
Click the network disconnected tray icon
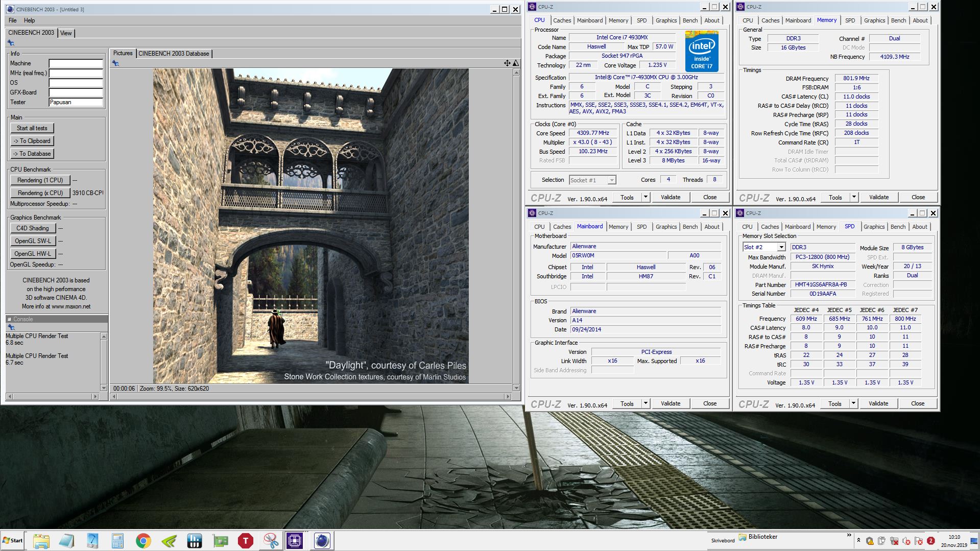coord(894,541)
